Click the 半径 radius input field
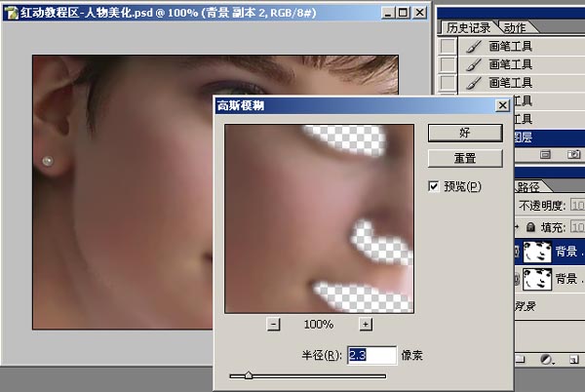This screenshot has height=392, width=585. pos(371,355)
